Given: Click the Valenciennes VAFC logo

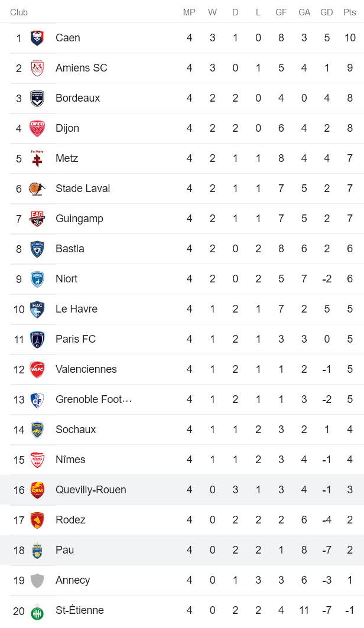Looking at the screenshot, I should tap(37, 370).
